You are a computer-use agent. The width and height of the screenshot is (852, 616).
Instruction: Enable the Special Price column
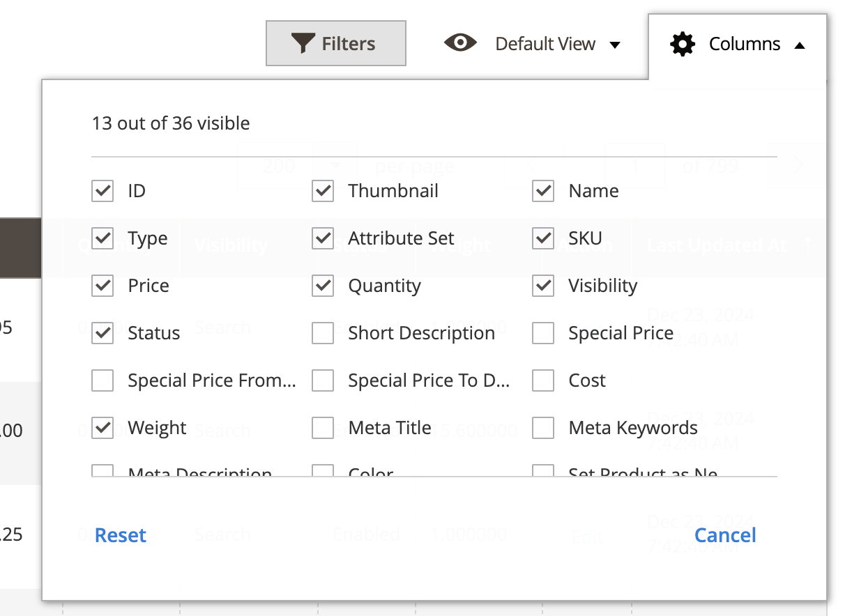(x=543, y=332)
